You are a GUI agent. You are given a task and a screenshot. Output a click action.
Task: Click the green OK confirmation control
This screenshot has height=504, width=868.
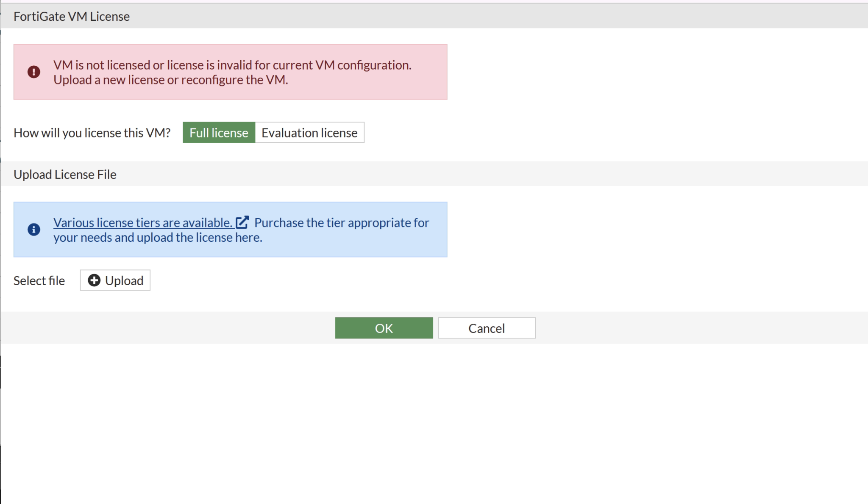click(x=384, y=328)
